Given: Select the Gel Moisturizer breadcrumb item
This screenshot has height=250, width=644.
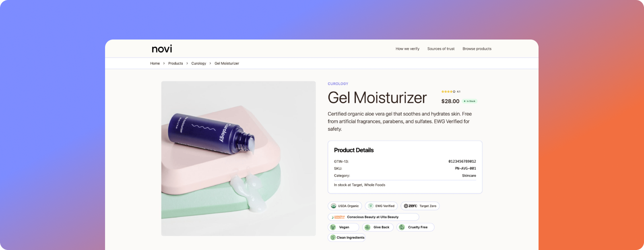Looking at the screenshot, I should coord(227,63).
